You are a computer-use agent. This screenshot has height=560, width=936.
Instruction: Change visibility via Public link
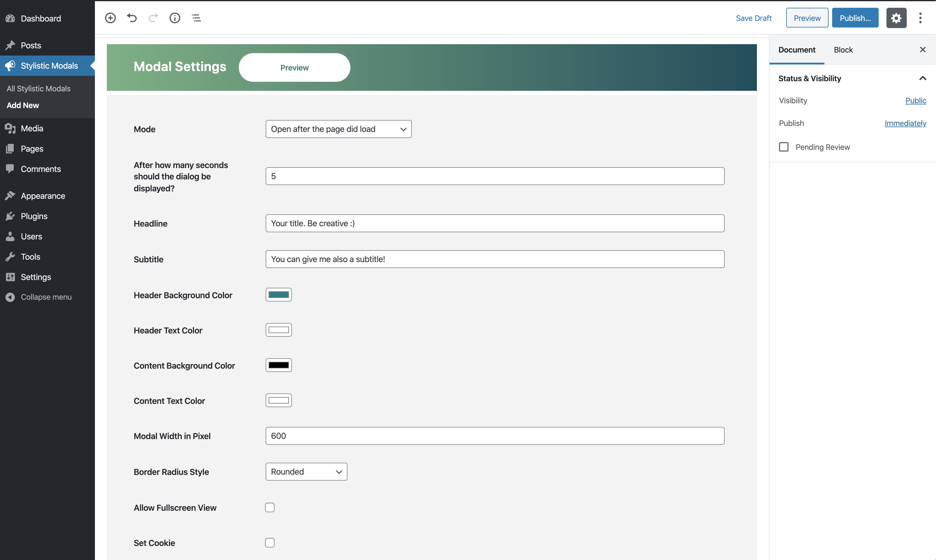coord(916,100)
